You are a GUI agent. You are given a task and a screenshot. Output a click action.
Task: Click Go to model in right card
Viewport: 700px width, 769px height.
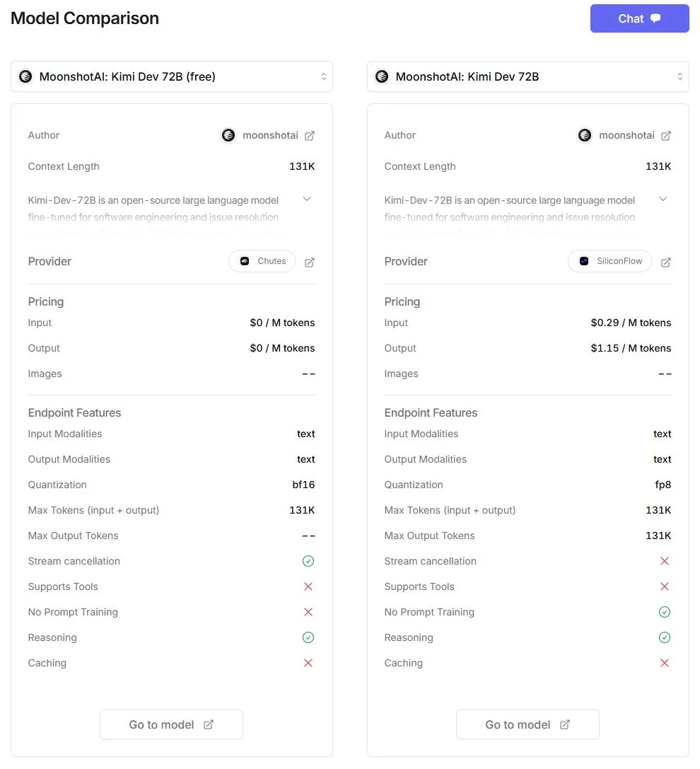pos(527,724)
